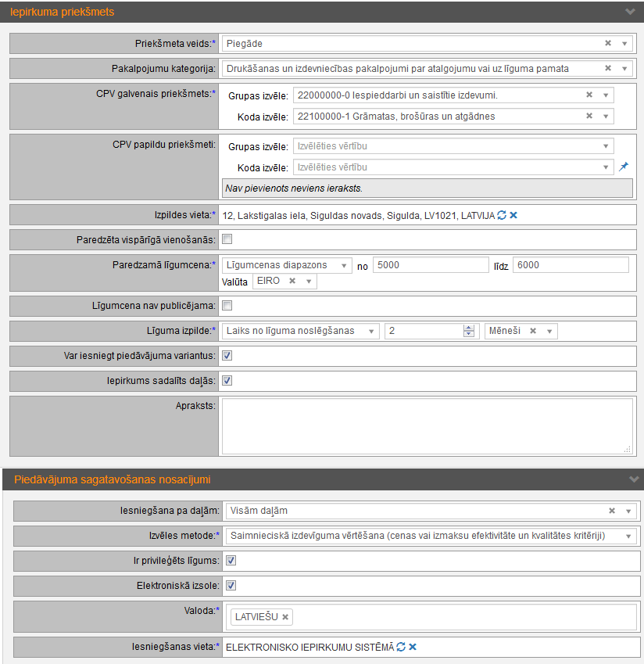The width and height of the screenshot is (644, 664).
Task: Remove the Izpildes vieta address with X icon
Action: coord(513,215)
